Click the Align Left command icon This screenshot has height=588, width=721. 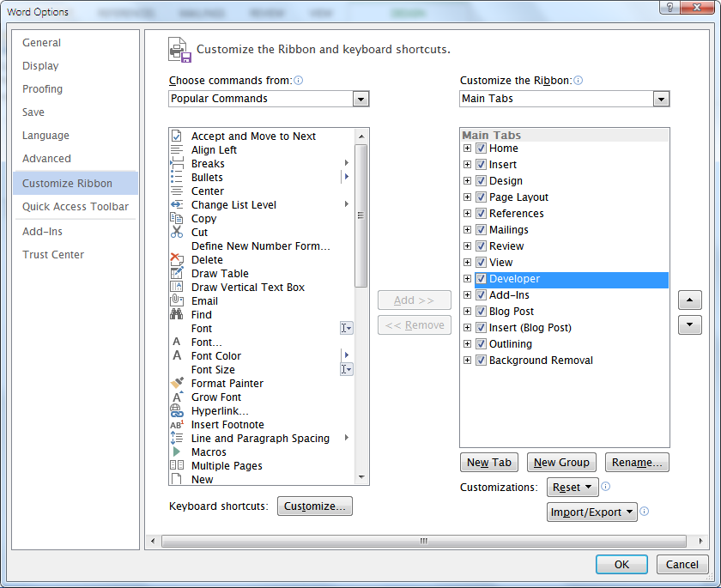(x=177, y=150)
